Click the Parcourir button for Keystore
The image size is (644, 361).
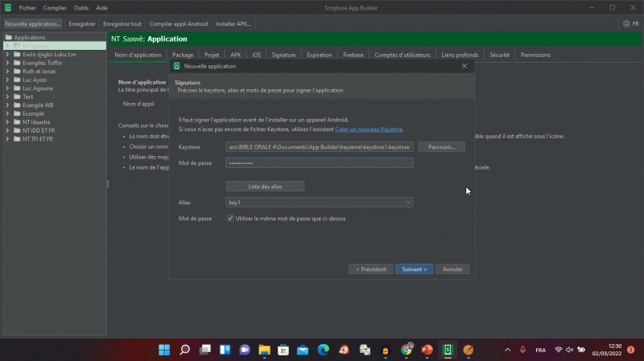(x=441, y=147)
